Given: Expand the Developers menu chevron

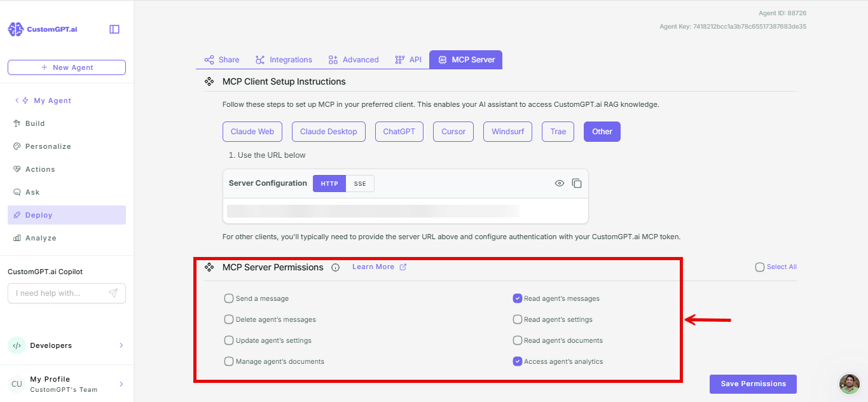Looking at the screenshot, I should (x=121, y=345).
